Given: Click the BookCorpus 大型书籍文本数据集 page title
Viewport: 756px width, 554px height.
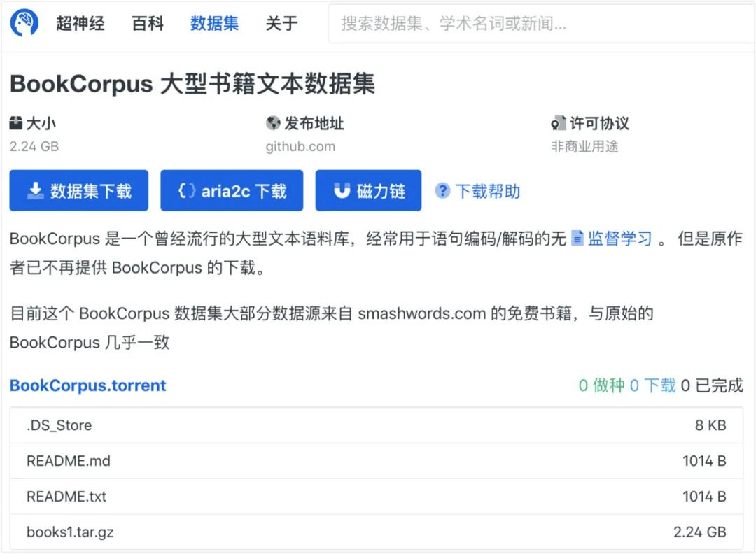Looking at the screenshot, I should [x=192, y=84].
